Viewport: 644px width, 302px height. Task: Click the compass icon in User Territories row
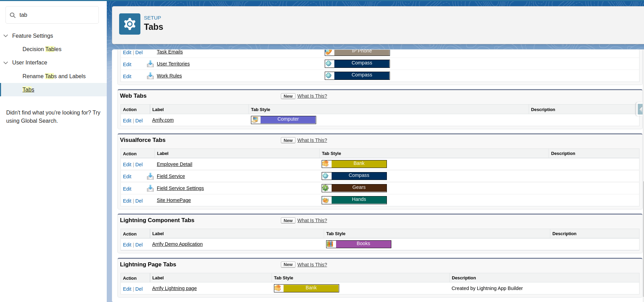pos(329,63)
